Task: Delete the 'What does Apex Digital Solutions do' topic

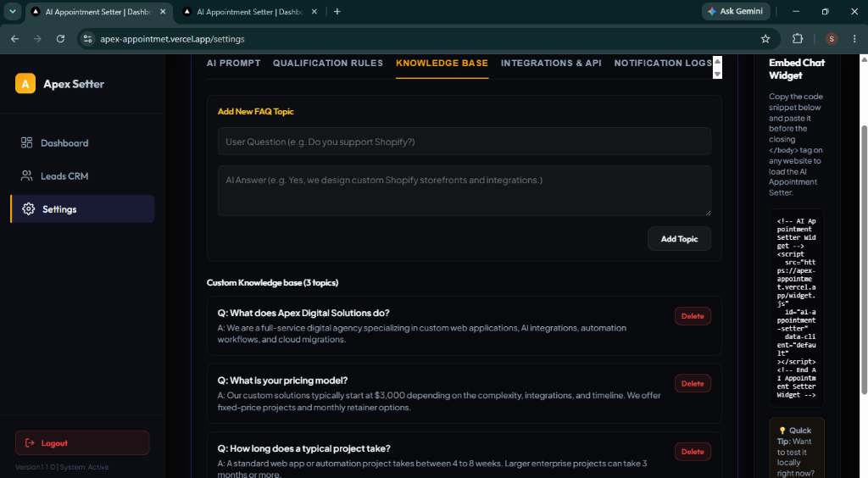Action: click(693, 316)
